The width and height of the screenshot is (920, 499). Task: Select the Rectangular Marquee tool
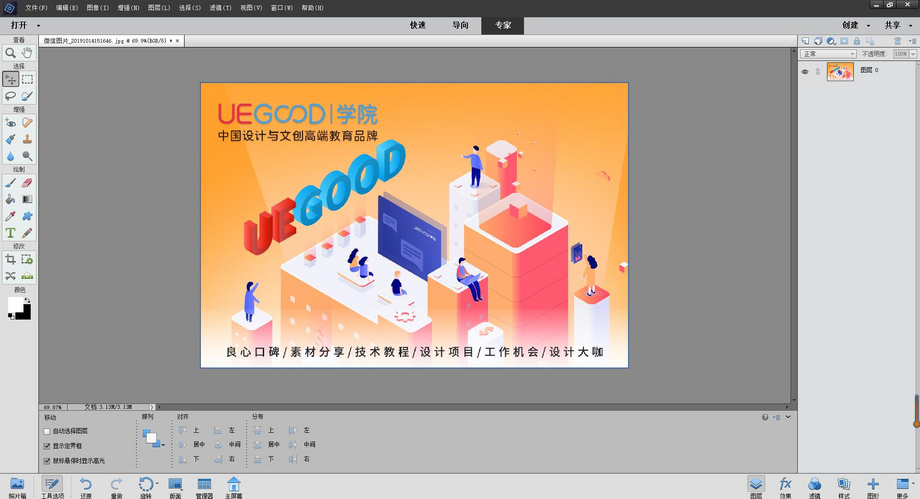click(27, 79)
